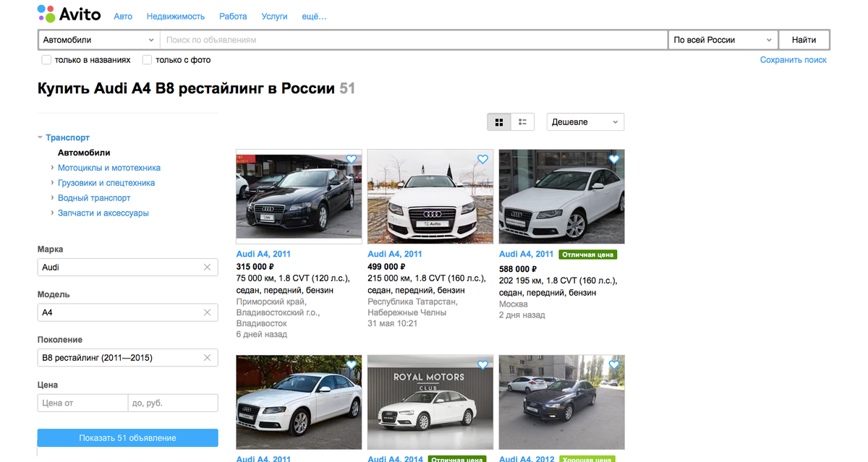Click the 'Сохранить поиск' link
This screenshot has width=868, height=462.
click(x=792, y=60)
